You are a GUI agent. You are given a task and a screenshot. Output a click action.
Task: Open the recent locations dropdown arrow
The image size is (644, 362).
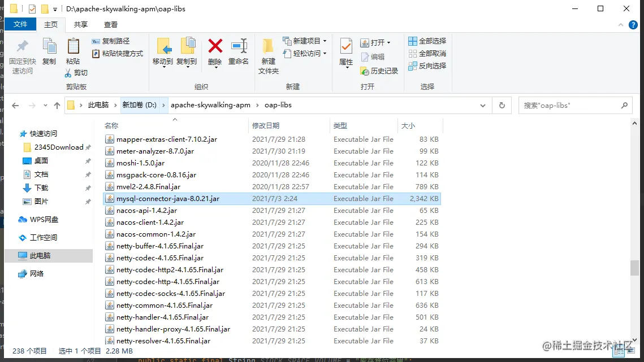click(45, 106)
